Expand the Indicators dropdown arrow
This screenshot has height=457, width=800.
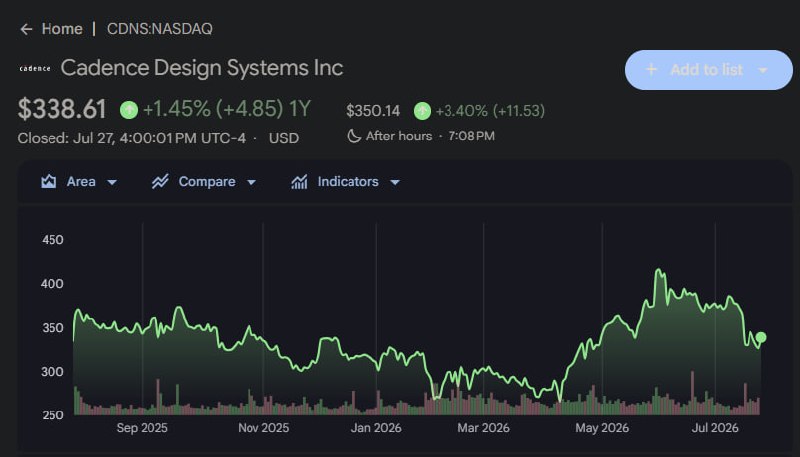click(x=394, y=182)
